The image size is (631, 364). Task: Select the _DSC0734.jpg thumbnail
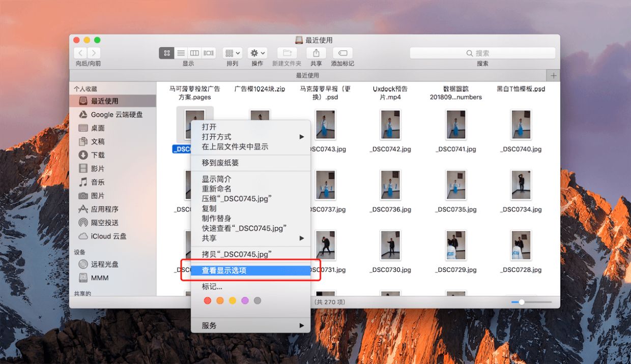click(521, 185)
